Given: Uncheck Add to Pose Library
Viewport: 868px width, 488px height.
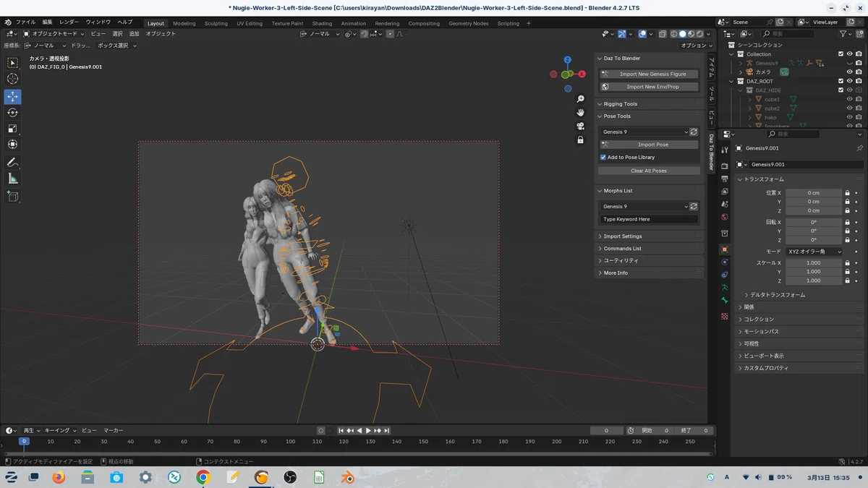Looking at the screenshot, I should 603,158.
